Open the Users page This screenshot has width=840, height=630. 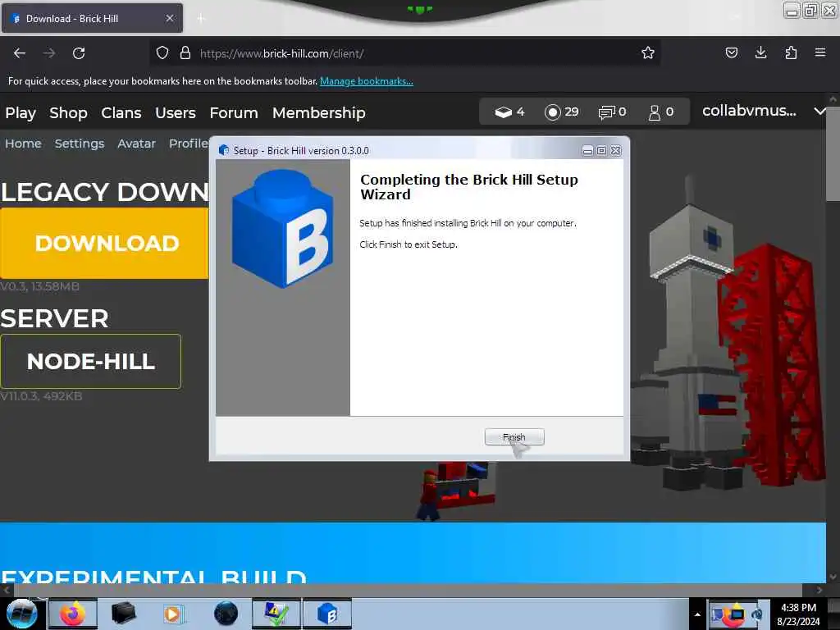pyautogui.click(x=176, y=112)
